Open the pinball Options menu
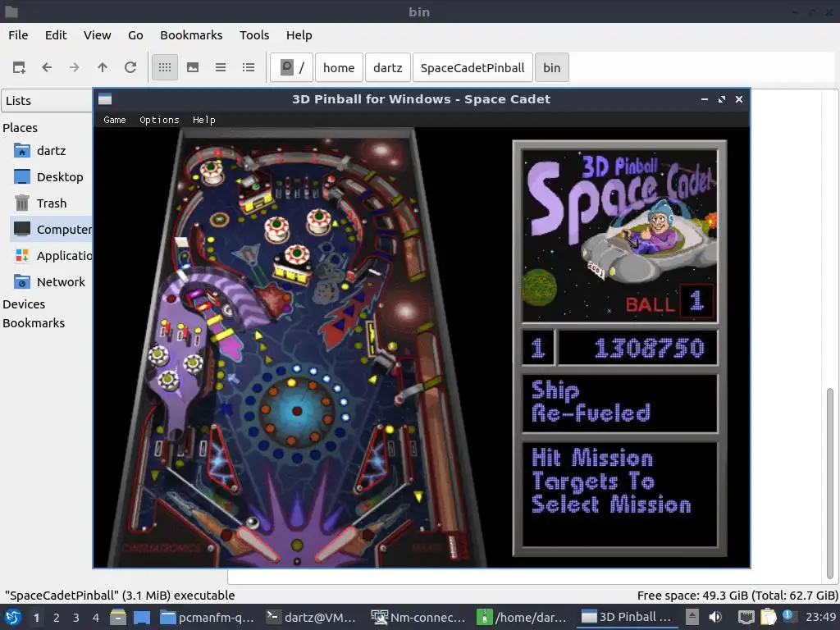Viewport: 840px width, 630px height. click(160, 120)
